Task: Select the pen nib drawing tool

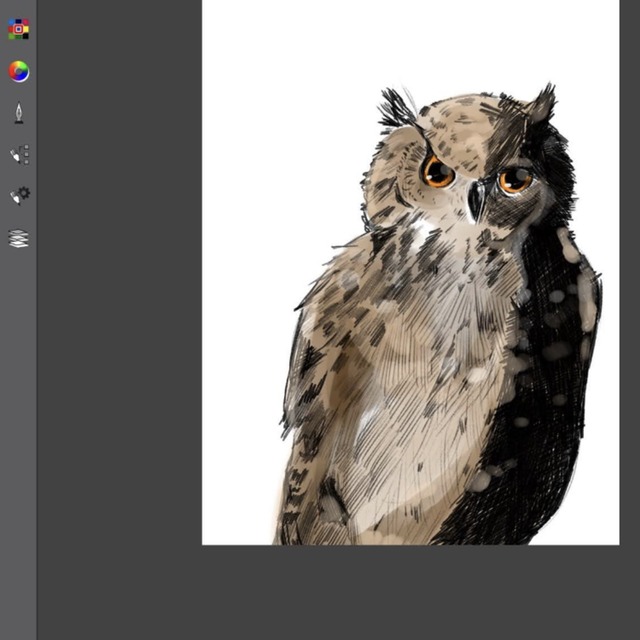Action: [18, 113]
